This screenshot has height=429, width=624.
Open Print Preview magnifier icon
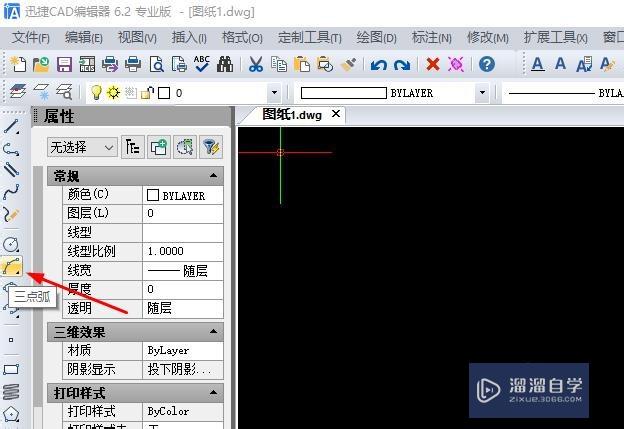[x=156, y=64]
